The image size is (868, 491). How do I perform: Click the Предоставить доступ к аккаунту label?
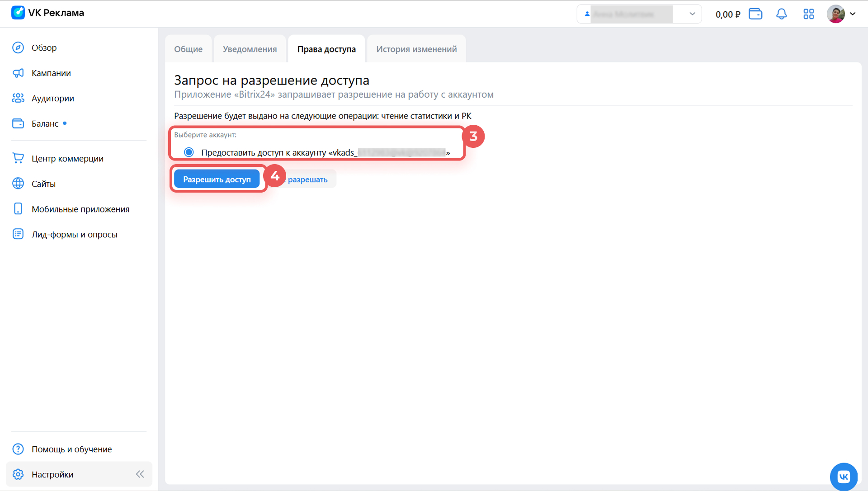[x=325, y=152]
